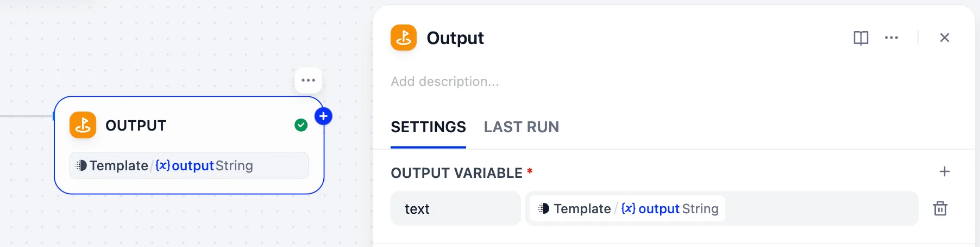Viewport: 980px width, 247px height.
Task: Open the panel's three-dot more options menu
Action: 891,38
